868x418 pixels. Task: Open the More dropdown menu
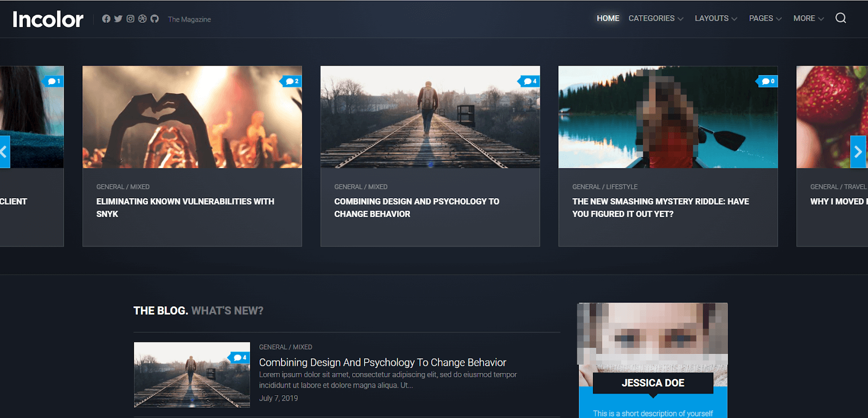click(x=808, y=18)
